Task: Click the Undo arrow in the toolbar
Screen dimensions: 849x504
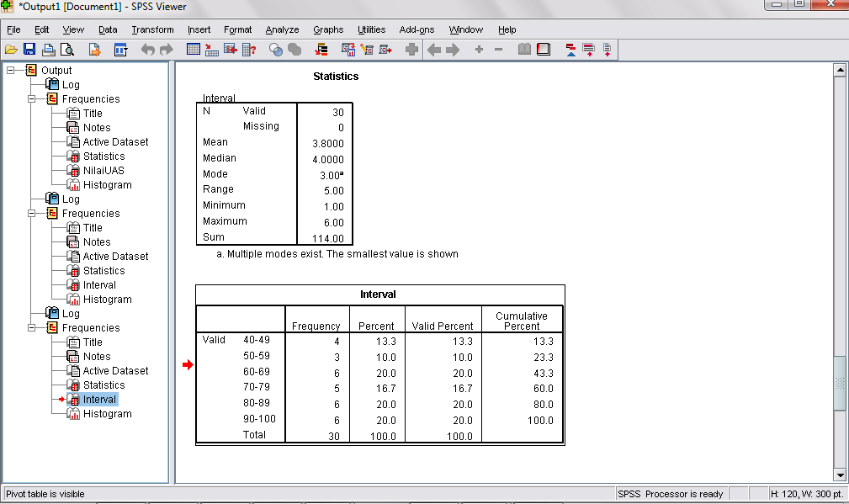Action: click(148, 50)
